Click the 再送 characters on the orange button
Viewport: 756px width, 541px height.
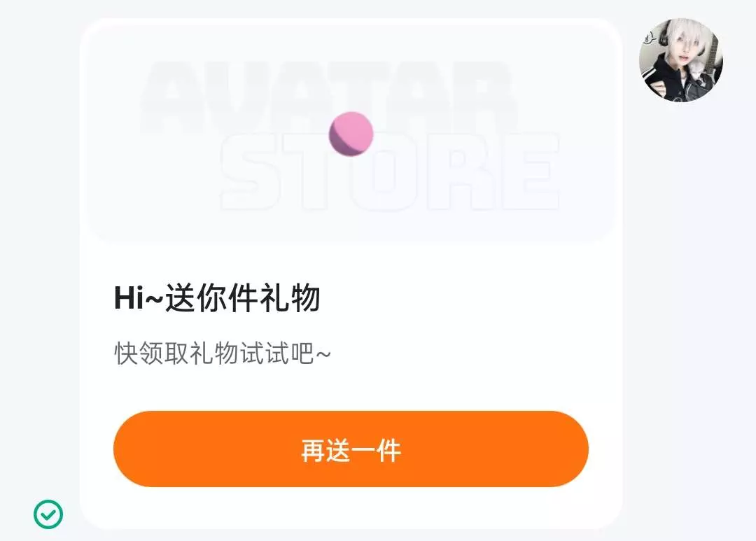click(x=325, y=451)
